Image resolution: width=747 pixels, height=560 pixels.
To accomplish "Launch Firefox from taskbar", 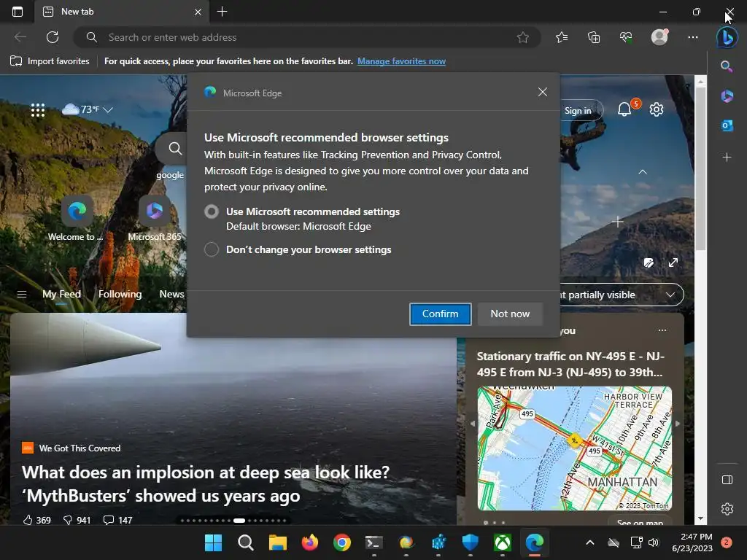I will click(x=309, y=542).
